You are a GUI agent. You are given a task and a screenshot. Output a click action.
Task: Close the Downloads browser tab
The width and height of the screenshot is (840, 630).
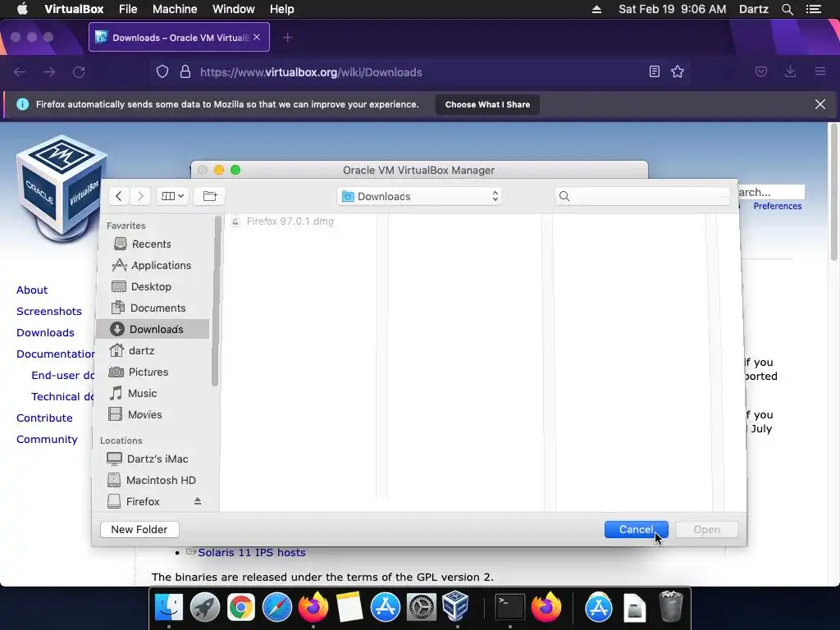(x=257, y=37)
